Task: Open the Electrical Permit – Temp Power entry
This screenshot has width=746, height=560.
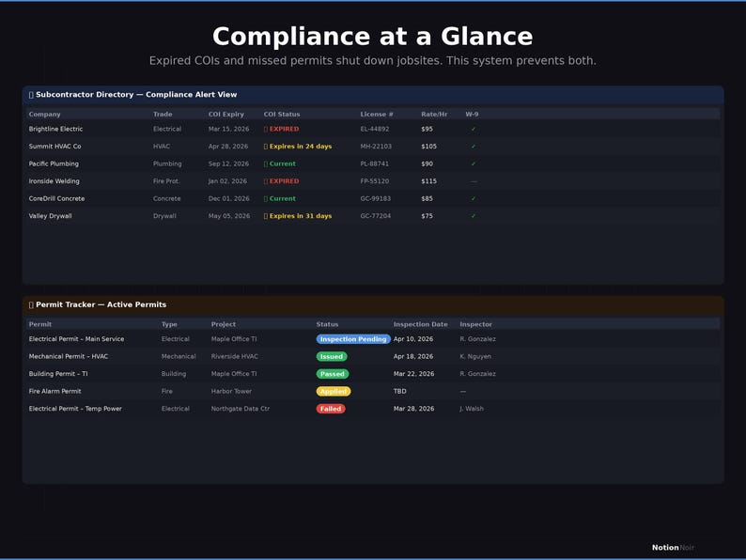Action: point(75,409)
